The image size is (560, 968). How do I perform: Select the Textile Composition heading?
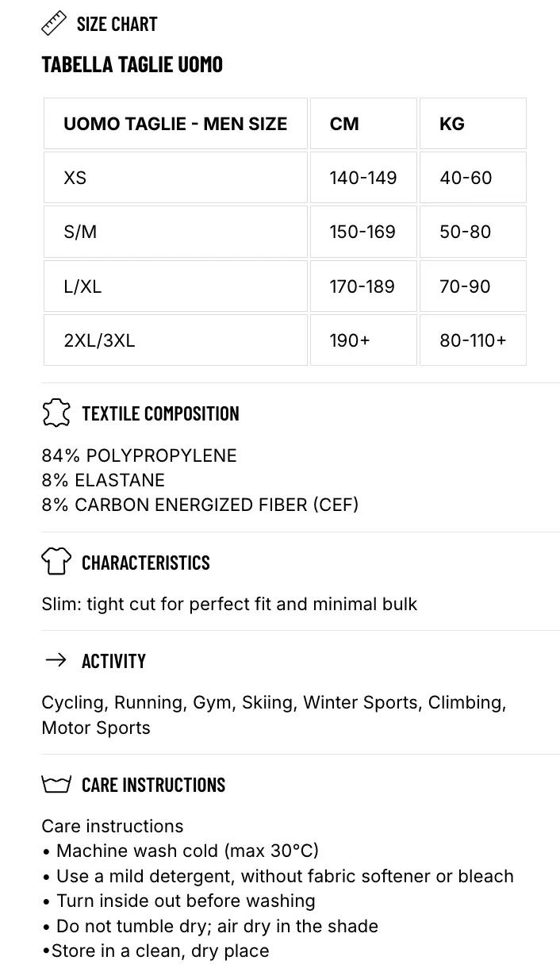[160, 413]
